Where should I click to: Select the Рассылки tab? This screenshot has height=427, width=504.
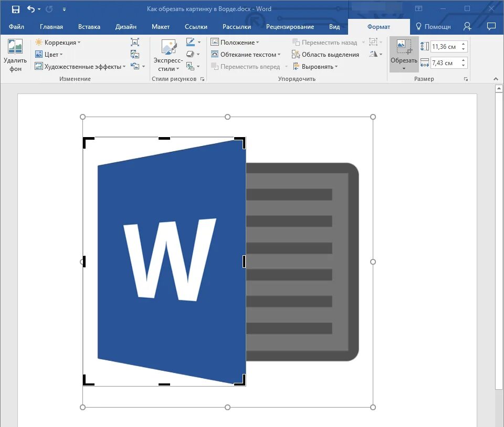click(x=237, y=27)
